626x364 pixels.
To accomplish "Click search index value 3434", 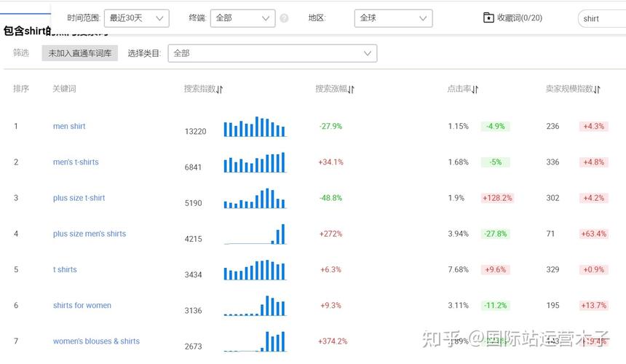I will click(x=193, y=275).
